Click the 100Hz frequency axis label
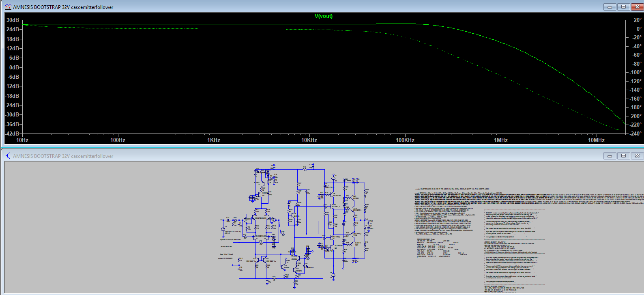 point(118,140)
